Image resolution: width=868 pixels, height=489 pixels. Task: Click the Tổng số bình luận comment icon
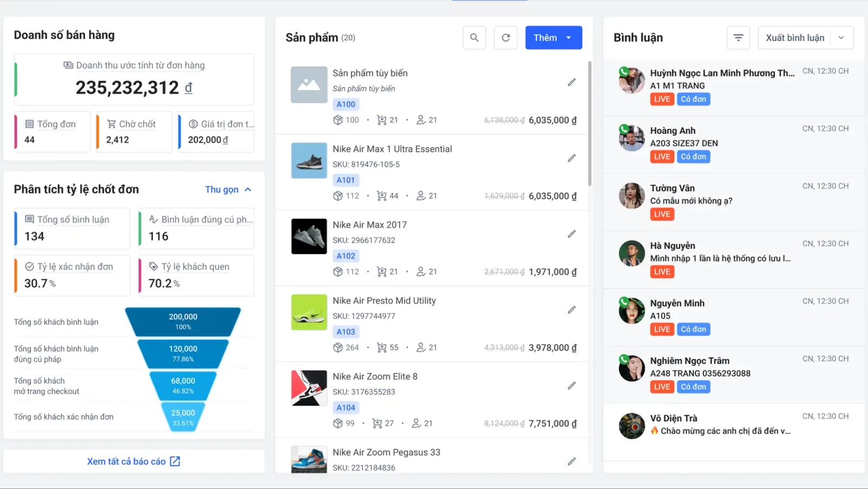[x=29, y=219]
